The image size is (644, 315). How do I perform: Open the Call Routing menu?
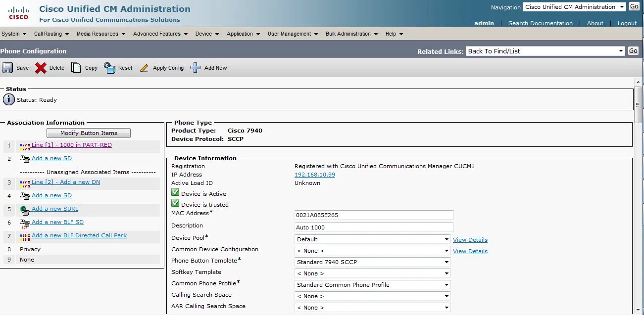click(51, 34)
